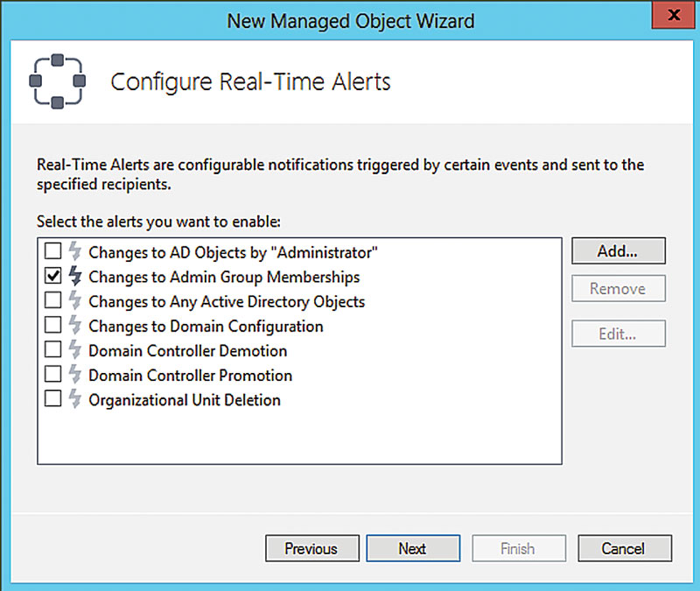Check the Changes to Domain Configuration box
The height and width of the screenshot is (591, 700).
53,326
